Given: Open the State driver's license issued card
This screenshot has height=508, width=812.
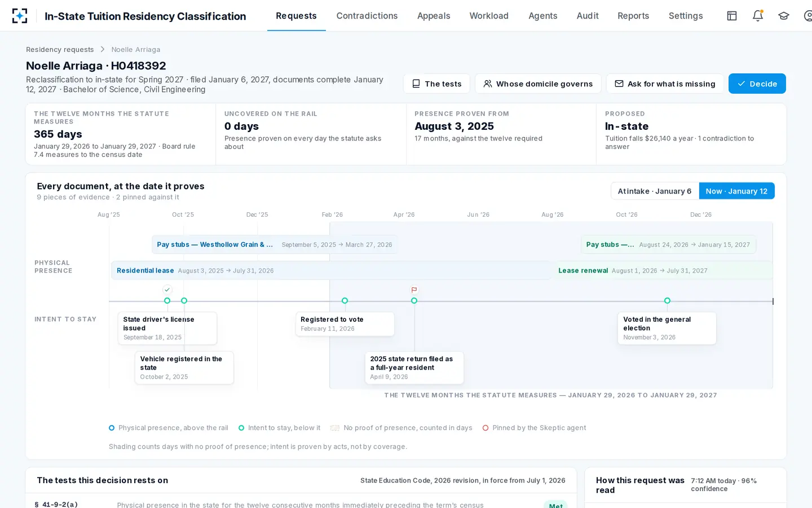Looking at the screenshot, I should tap(167, 328).
